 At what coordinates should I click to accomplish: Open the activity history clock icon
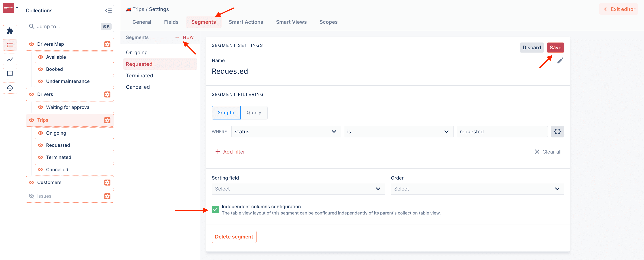pos(10,88)
